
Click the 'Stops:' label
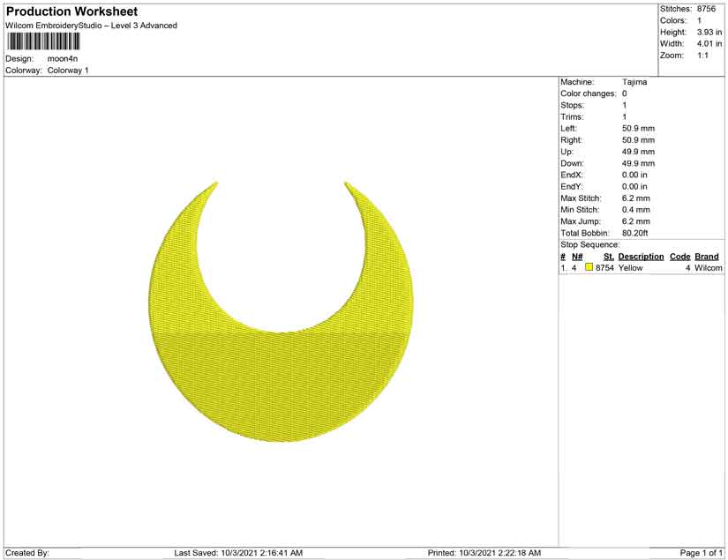pyautogui.click(x=572, y=105)
